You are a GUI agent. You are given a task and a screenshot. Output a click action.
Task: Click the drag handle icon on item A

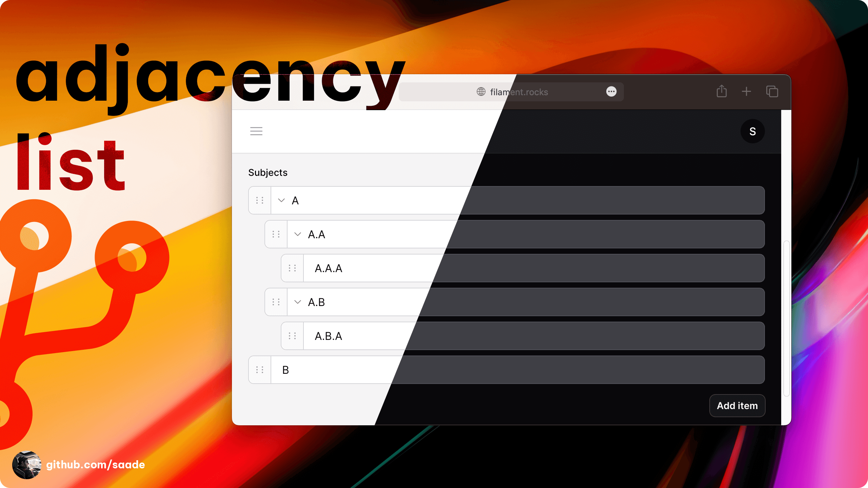(259, 200)
